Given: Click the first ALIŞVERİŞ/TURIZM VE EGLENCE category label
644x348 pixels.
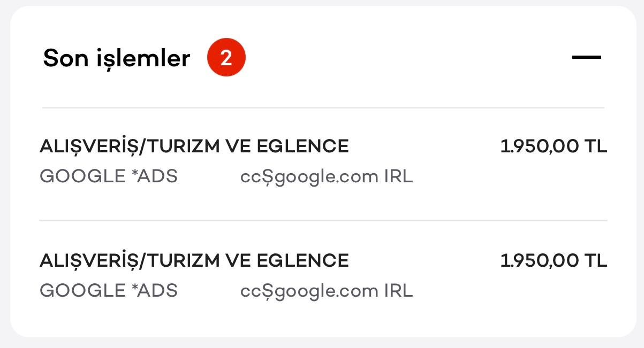Looking at the screenshot, I should click(x=194, y=145).
